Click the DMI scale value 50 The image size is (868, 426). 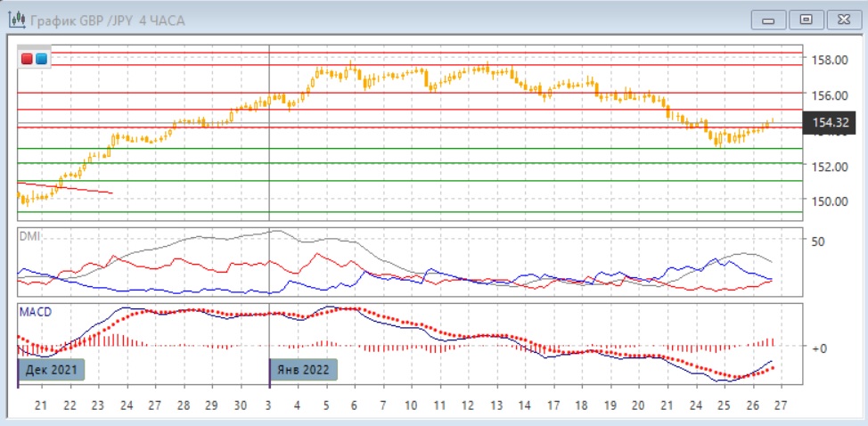817,241
